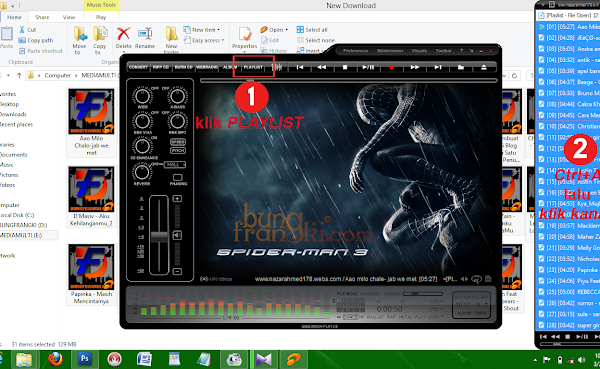Start recording with red record button

[391, 67]
